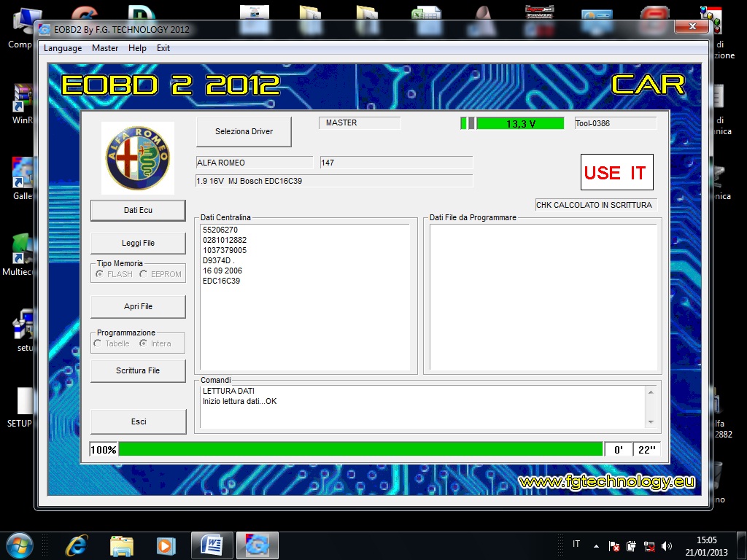This screenshot has height=560, width=747.
Task: Click the Scrittura File button
Action: click(138, 370)
